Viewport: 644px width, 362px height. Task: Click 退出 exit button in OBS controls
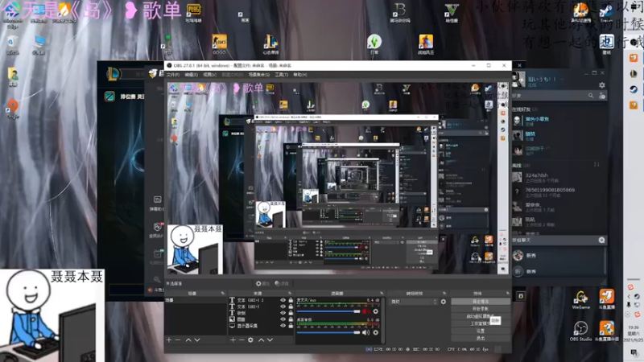click(x=480, y=338)
